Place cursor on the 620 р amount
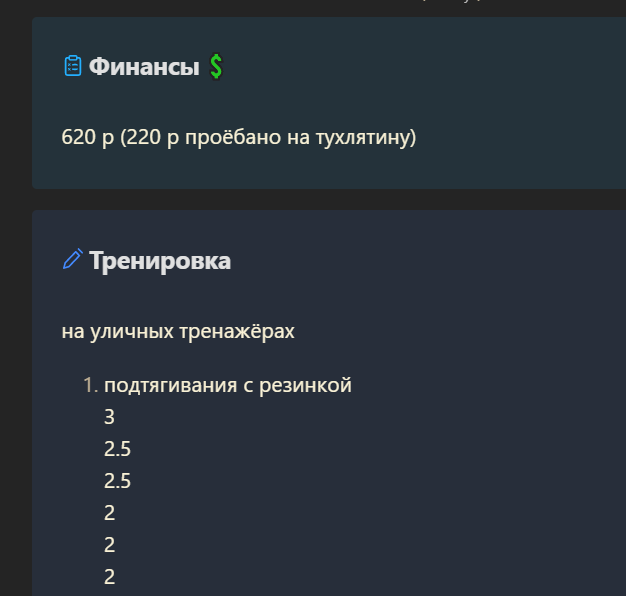Viewport: 626px width, 596px height. [87, 137]
